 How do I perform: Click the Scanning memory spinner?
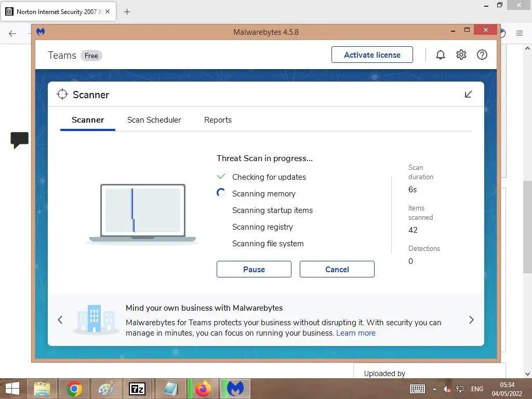click(221, 193)
